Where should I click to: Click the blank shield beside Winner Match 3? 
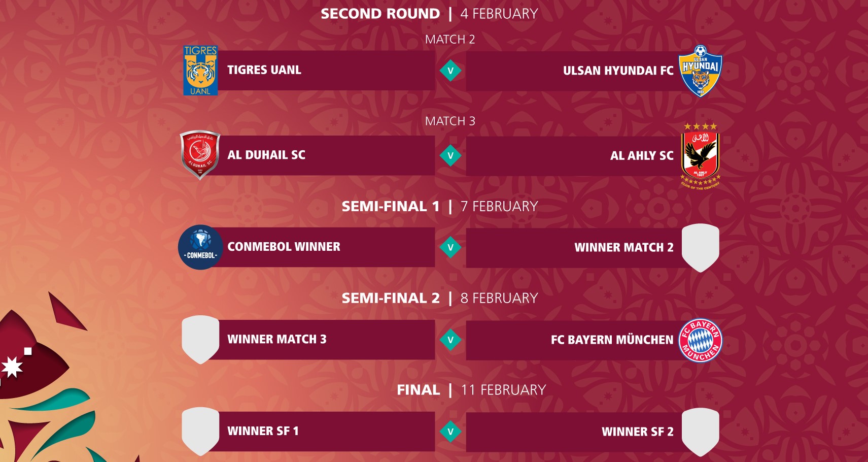(200, 339)
